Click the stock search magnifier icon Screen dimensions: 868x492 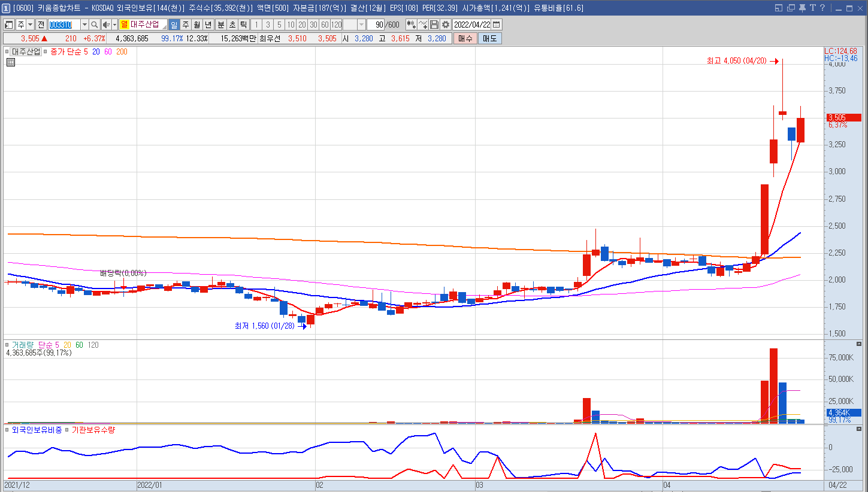click(94, 25)
